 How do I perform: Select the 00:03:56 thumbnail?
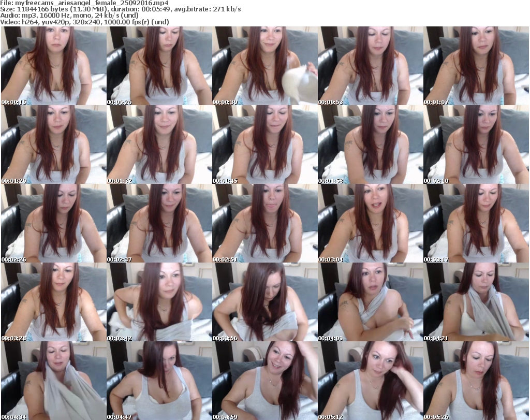pyautogui.click(x=265, y=302)
